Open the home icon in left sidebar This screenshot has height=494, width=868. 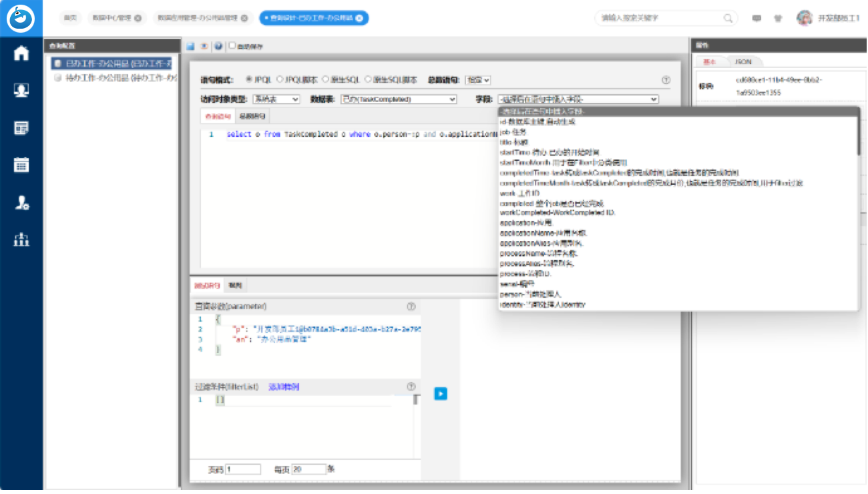(x=21, y=53)
